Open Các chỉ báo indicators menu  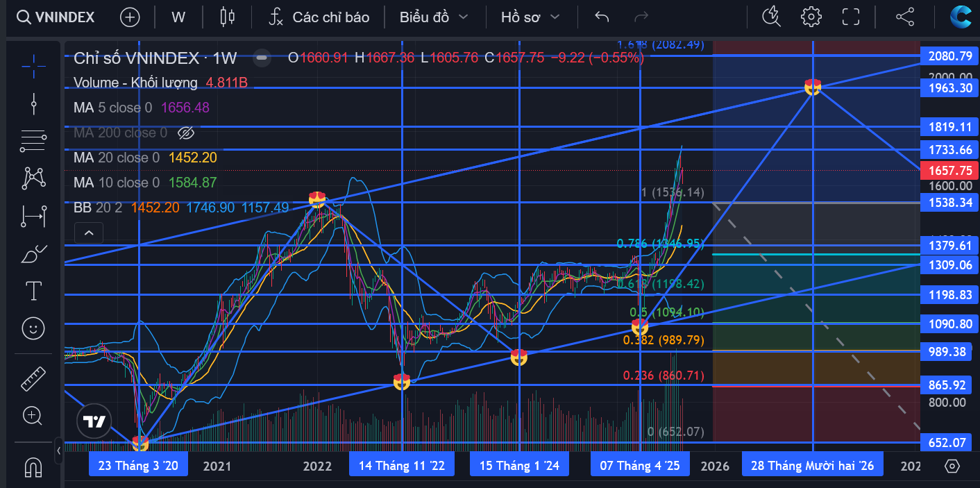(319, 17)
